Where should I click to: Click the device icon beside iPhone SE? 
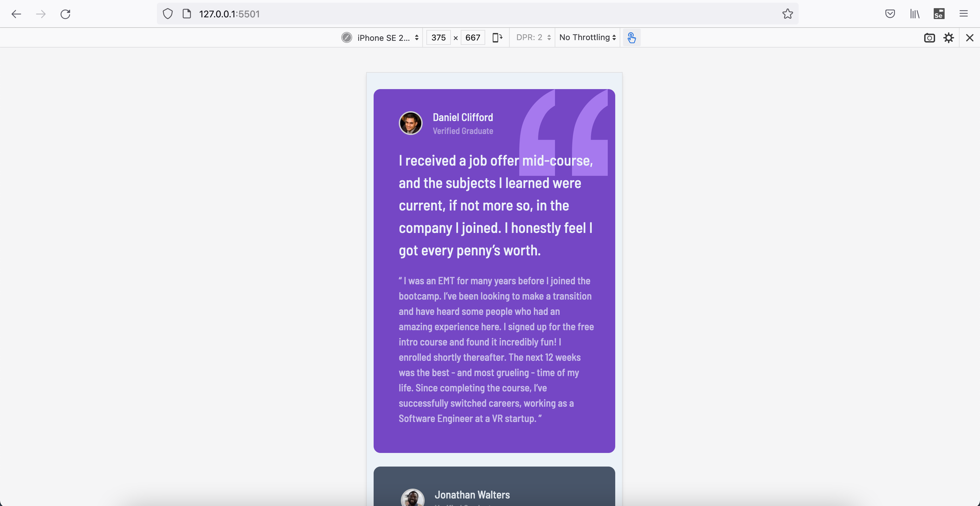(x=347, y=38)
